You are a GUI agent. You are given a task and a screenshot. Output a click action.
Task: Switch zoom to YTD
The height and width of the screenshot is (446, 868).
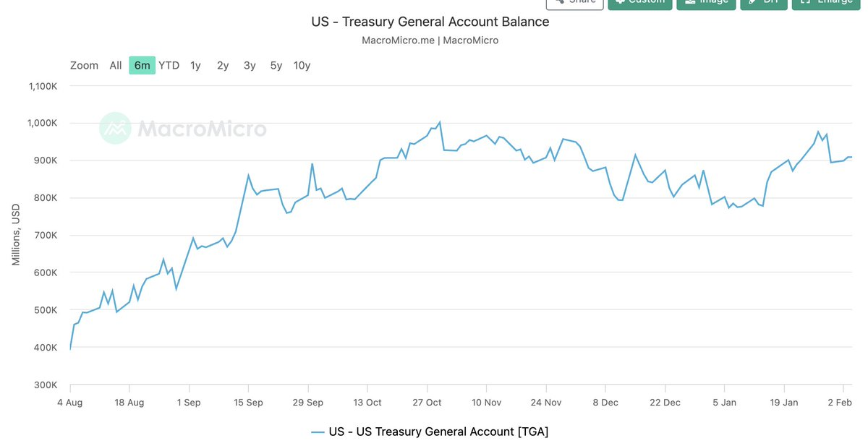(x=169, y=66)
